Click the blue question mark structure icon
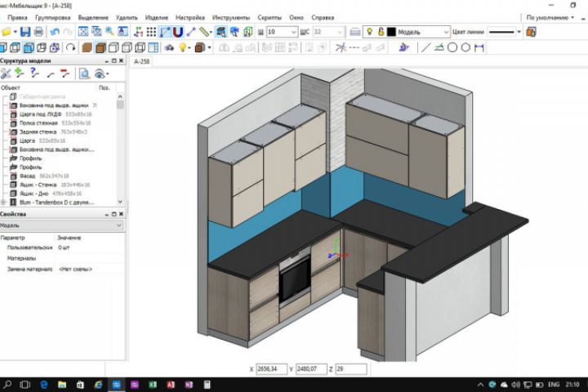The height and width of the screenshot is (392, 588). (x=34, y=73)
